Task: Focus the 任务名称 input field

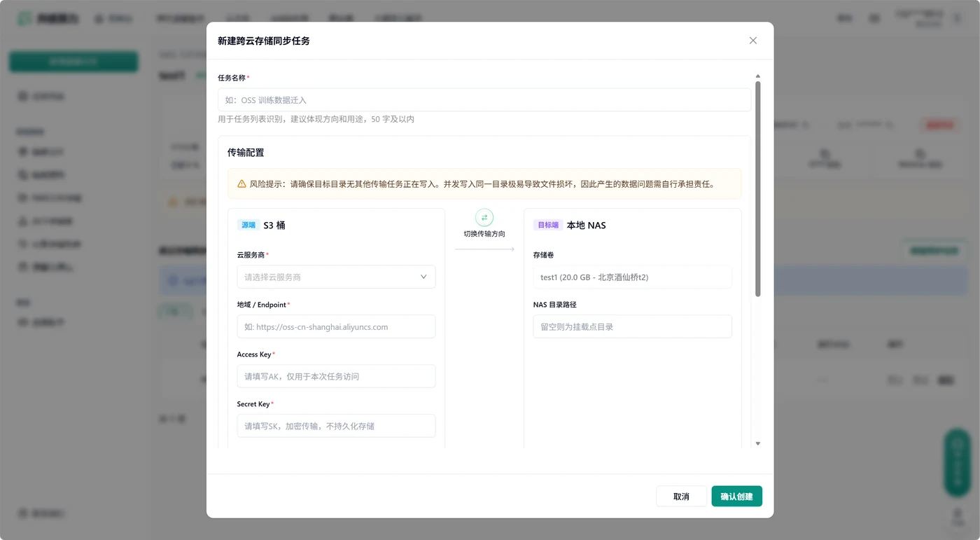Action: click(484, 100)
